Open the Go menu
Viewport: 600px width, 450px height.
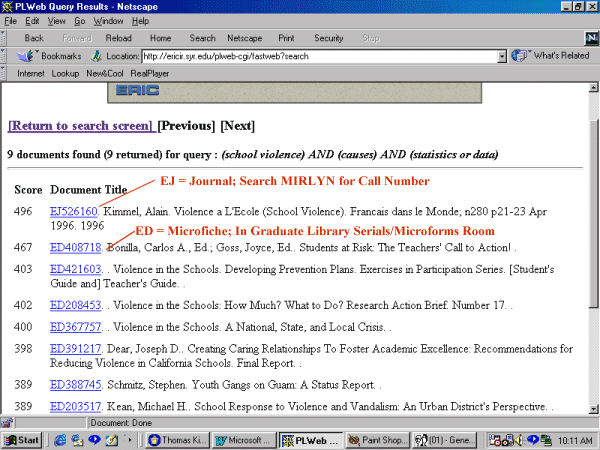click(x=78, y=20)
